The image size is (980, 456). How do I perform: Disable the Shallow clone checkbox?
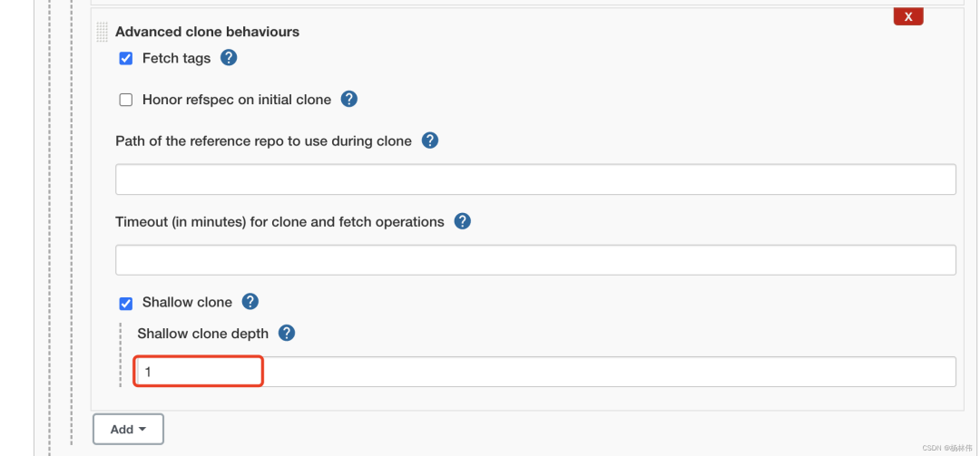point(126,303)
